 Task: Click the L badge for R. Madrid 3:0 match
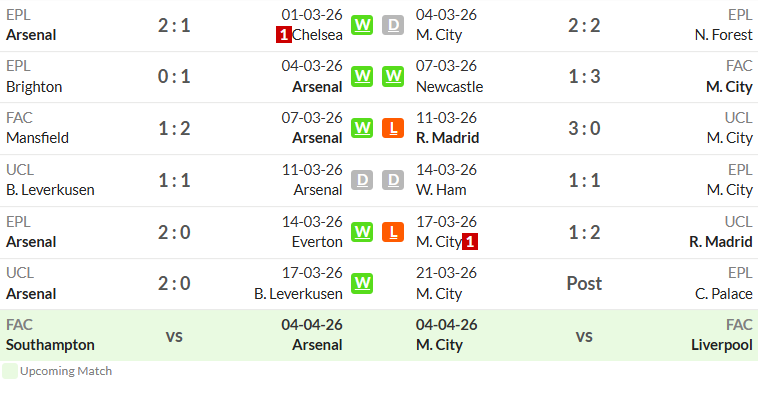393,129
